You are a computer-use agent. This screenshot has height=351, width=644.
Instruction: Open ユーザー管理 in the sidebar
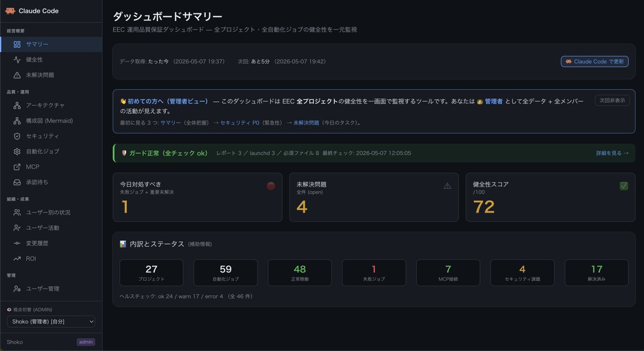coord(51,289)
